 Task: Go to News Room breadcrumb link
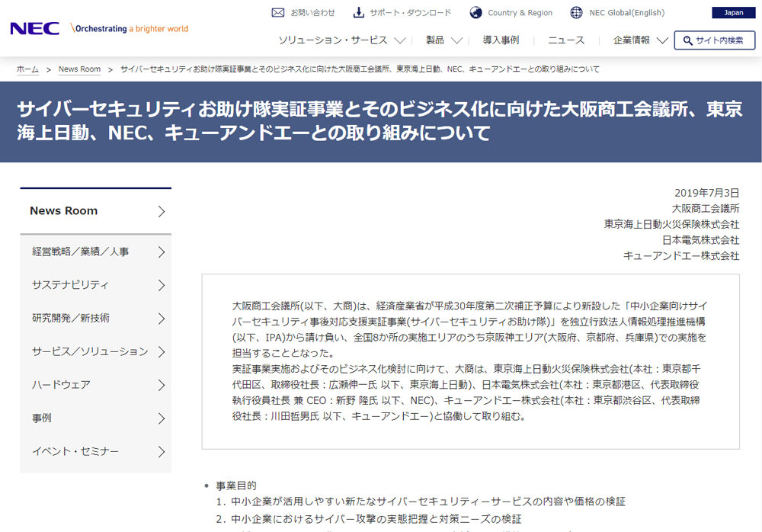coord(80,69)
